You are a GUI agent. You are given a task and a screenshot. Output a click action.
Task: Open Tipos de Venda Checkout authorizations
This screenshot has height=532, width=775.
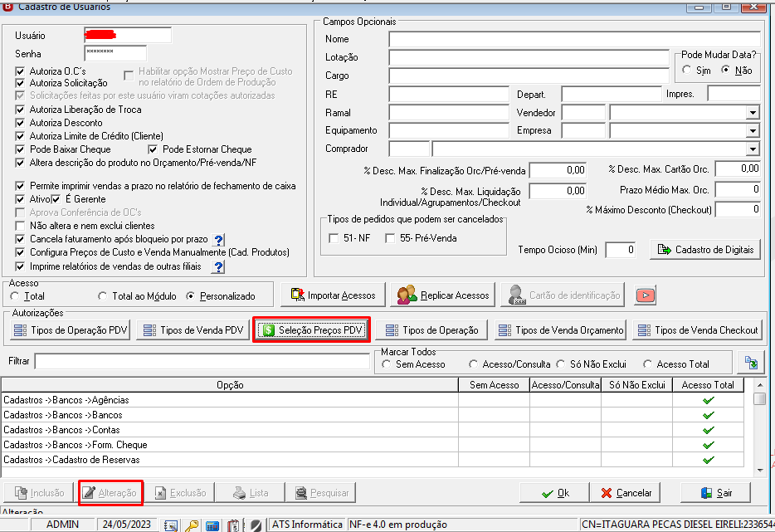pyautogui.click(x=697, y=329)
